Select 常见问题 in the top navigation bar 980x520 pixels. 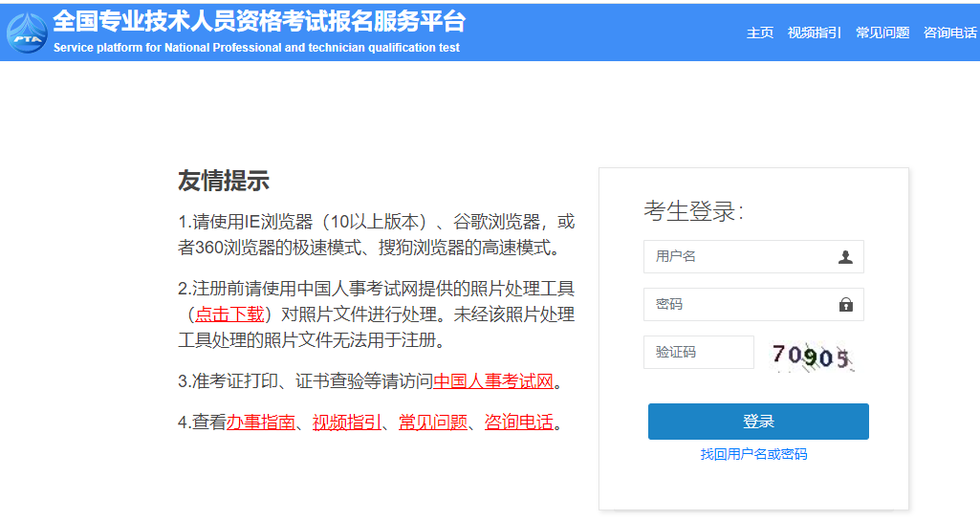(x=882, y=32)
